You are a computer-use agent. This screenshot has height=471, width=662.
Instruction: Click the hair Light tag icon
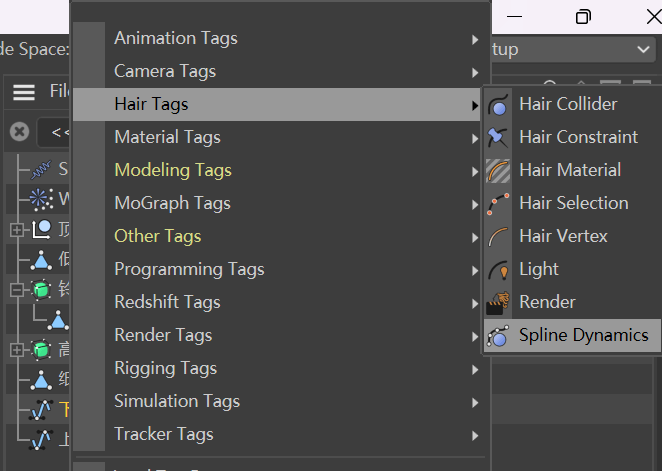click(x=498, y=270)
